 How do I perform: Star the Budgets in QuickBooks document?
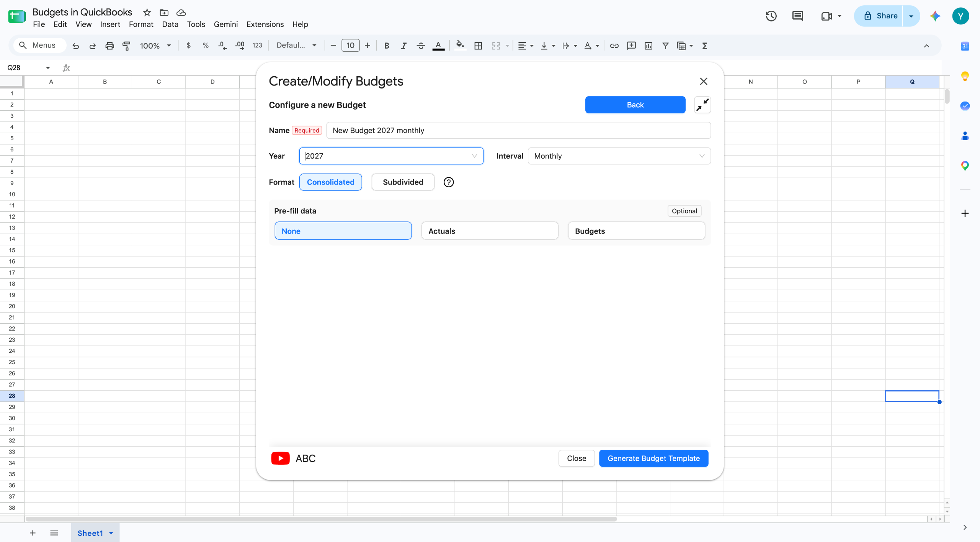147,12
